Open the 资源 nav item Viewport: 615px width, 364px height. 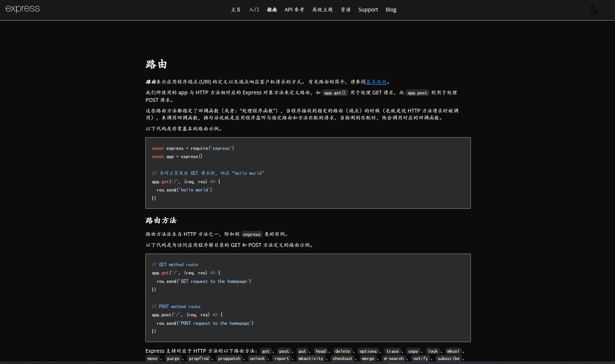(346, 10)
